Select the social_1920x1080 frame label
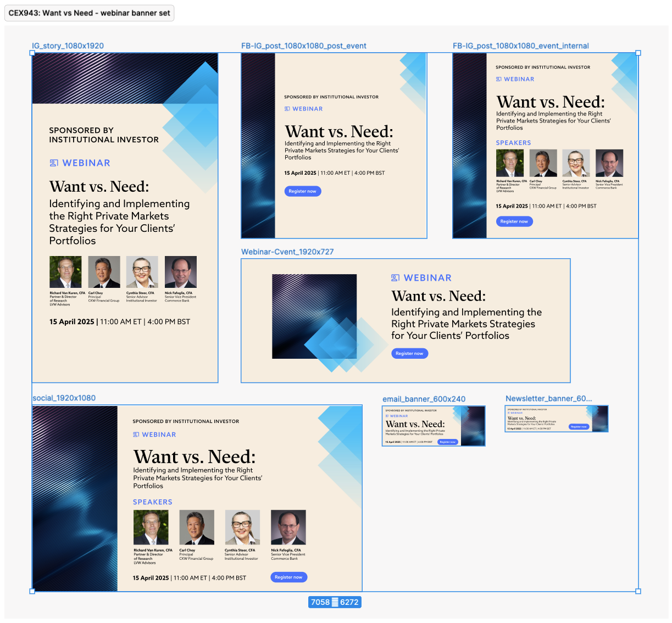 (64, 398)
